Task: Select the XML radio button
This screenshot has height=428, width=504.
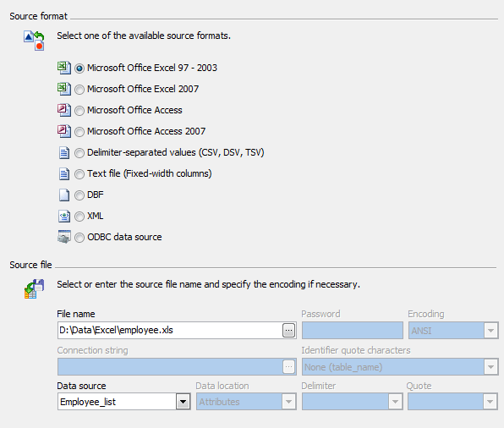Action: coord(79,216)
